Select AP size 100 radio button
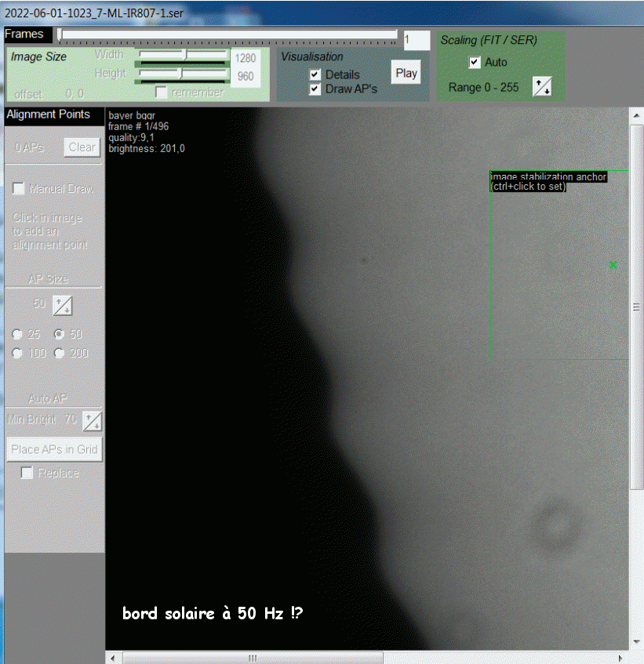644x664 pixels. [x=17, y=354]
